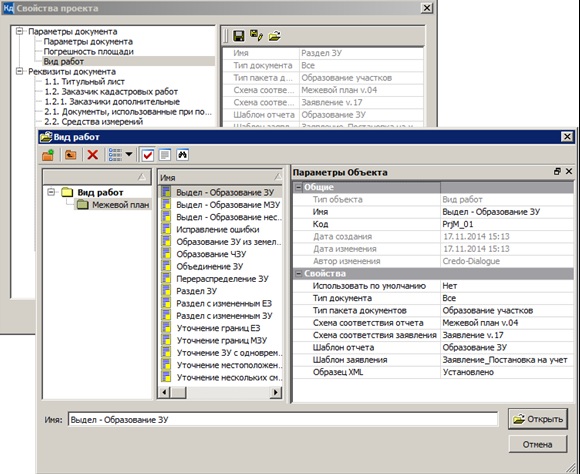Screen dimensions: 580x474
Task: Click the blank header of the folder tree pane
Action: pyautogui.click(x=97, y=177)
